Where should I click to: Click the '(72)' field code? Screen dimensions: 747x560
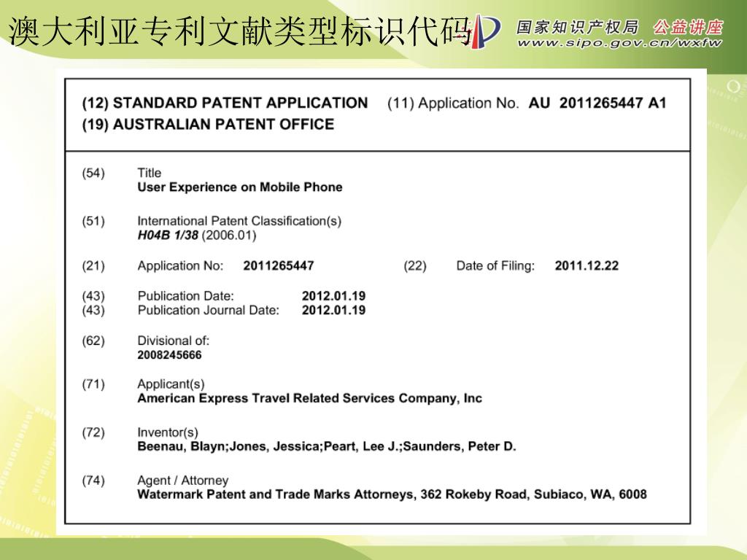[x=93, y=432]
